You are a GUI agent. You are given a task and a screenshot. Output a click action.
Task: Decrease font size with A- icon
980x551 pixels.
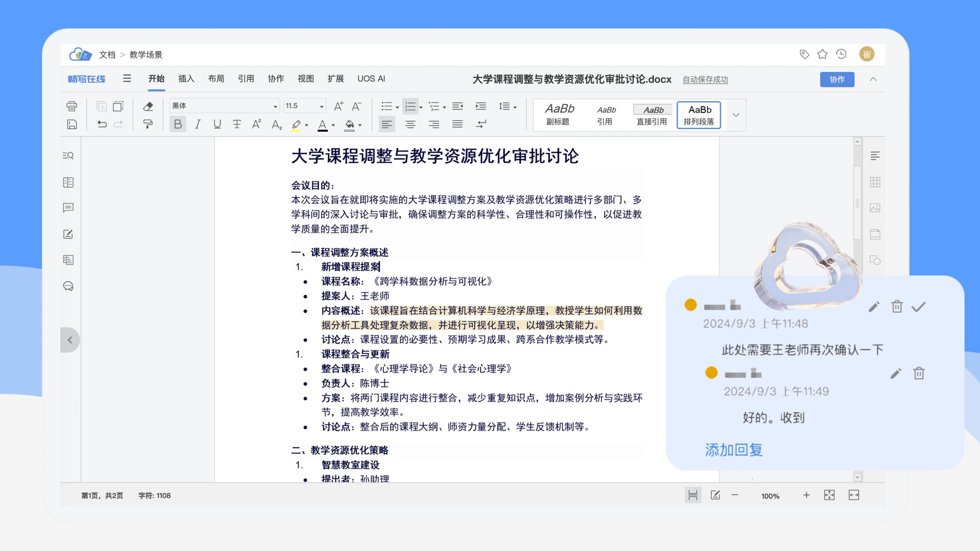pos(356,106)
